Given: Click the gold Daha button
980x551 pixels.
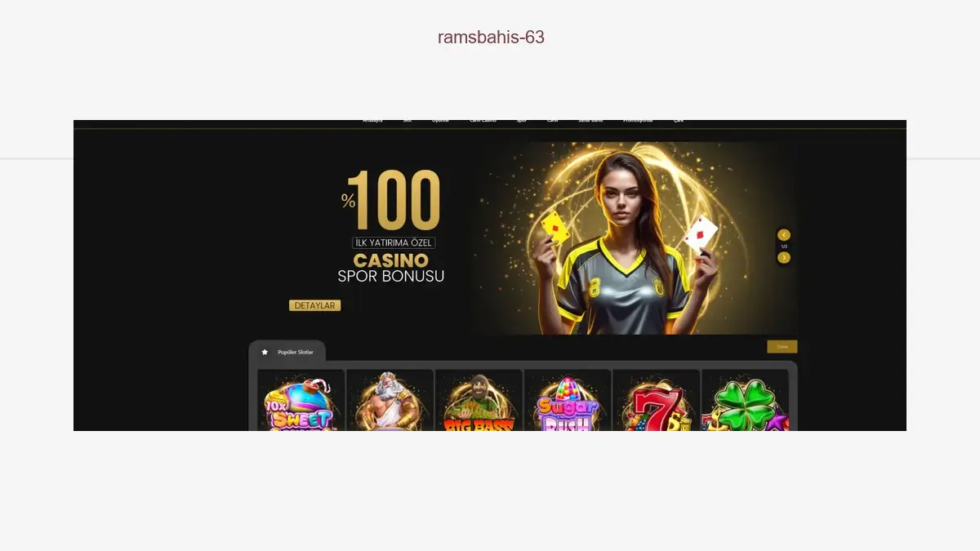Looking at the screenshot, I should (x=782, y=347).
